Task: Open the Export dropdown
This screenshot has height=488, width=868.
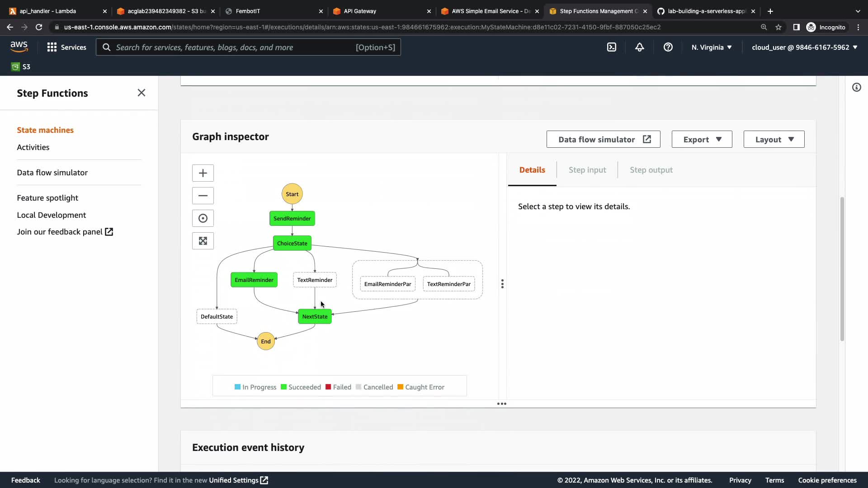Action: pos(702,139)
